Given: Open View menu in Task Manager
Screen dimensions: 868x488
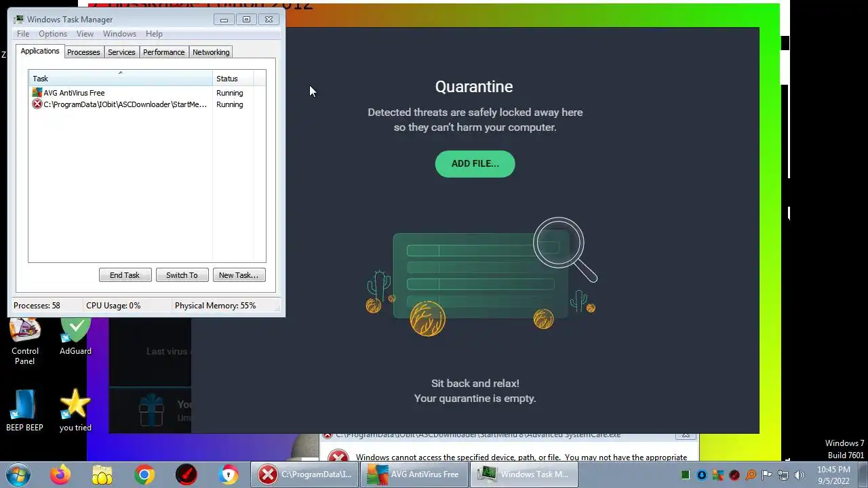Looking at the screenshot, I should (x=85, y=34).
